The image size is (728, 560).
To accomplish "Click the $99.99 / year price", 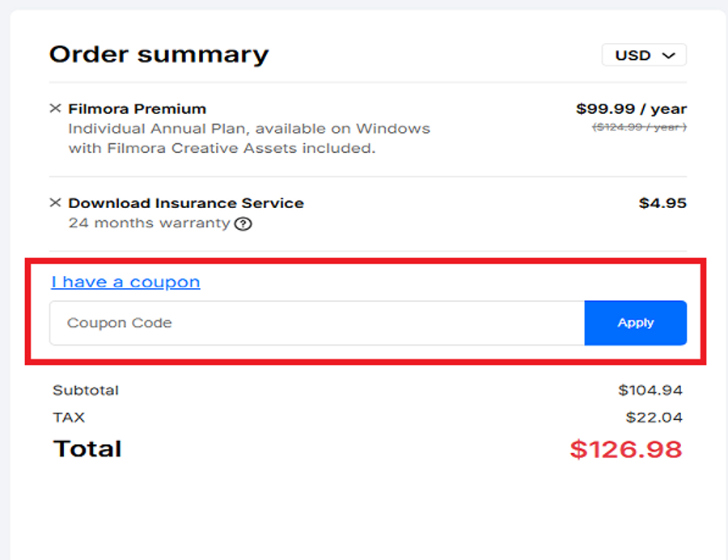I will pyautogui.click(x=631, y=108).
